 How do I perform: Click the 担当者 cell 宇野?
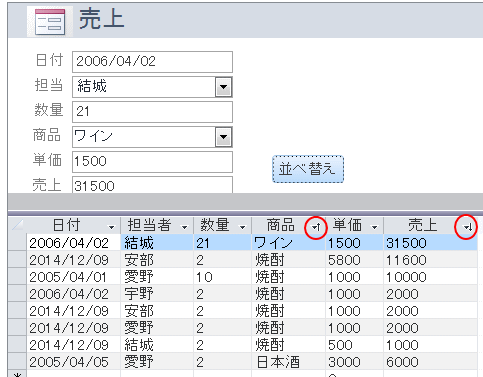pyautogui.click(x=157, y=294)
